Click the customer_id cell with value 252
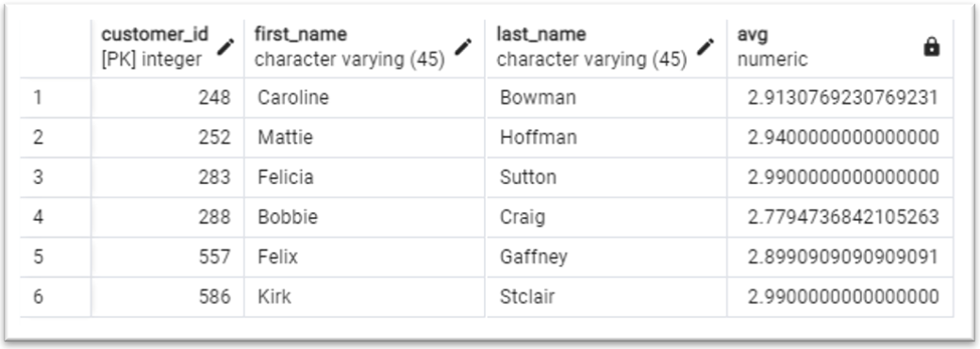This screenshot has width=980, height=349. point(168,137)
